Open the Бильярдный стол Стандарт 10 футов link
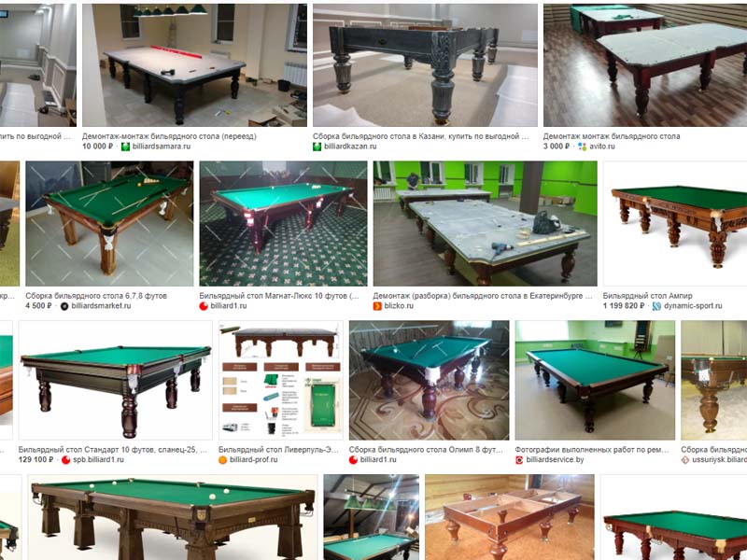 [113, 450]
